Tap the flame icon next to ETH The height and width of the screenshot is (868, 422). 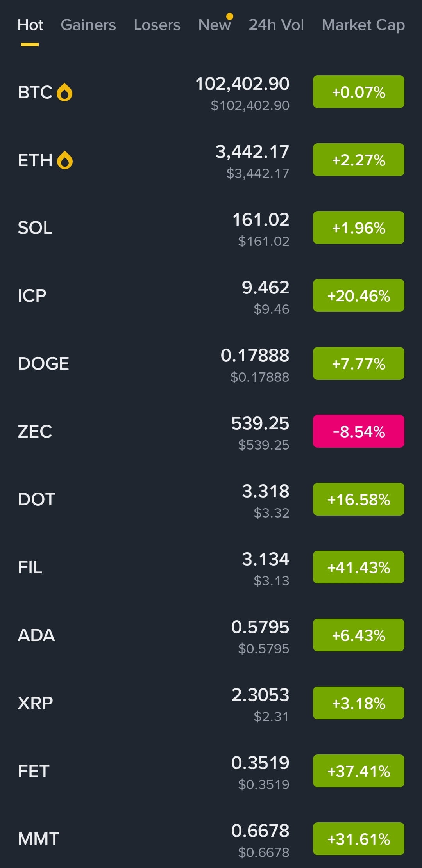65,160
